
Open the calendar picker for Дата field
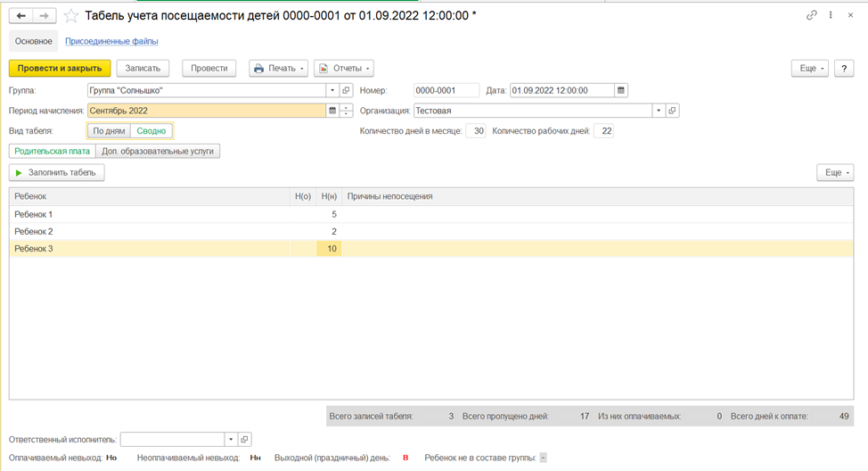(x=621, y=90)
